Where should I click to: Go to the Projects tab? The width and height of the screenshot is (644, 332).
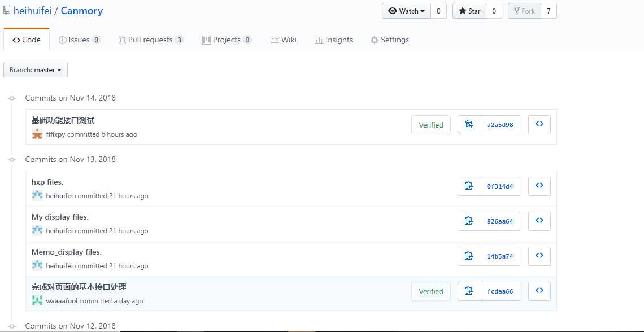pyautogui.click(x=227, y=40)
